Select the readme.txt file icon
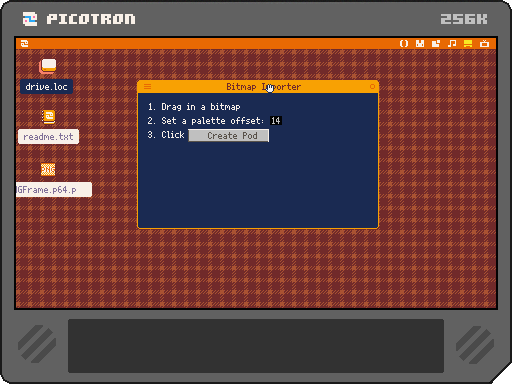Viewport: 512px width, 384px height. 49,117
